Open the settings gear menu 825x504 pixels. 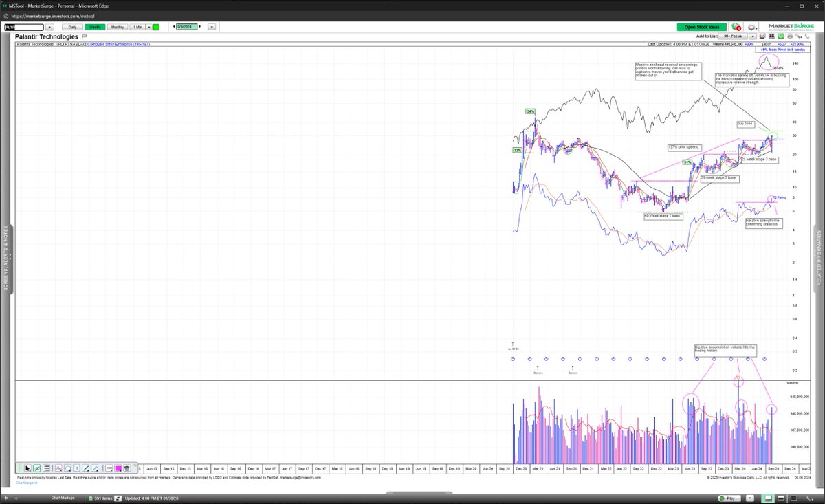[x=751, y=28]
